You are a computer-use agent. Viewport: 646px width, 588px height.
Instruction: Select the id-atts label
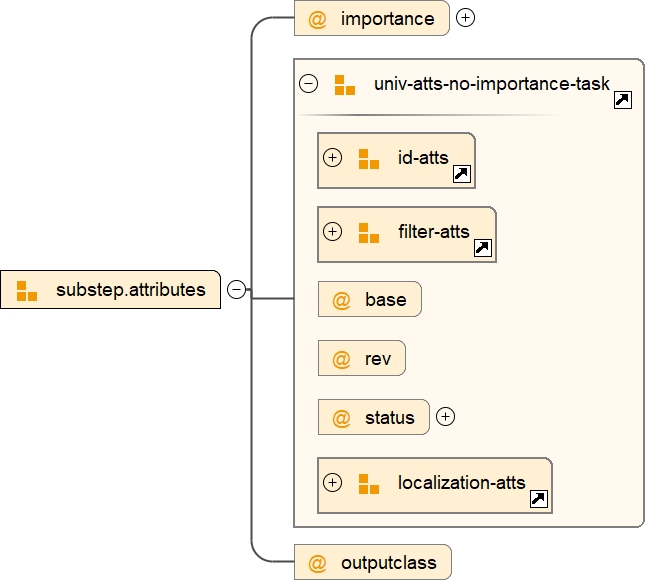click(x=423, y=157)
